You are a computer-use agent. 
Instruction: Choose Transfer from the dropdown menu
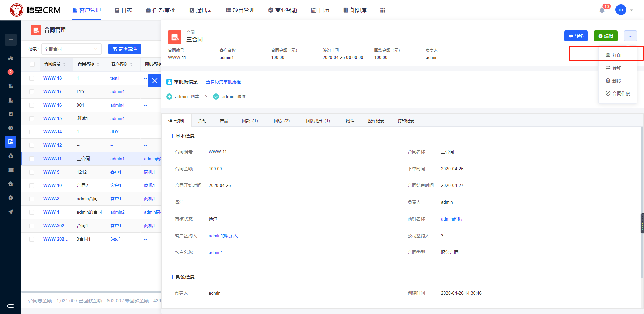coord(617,68)
